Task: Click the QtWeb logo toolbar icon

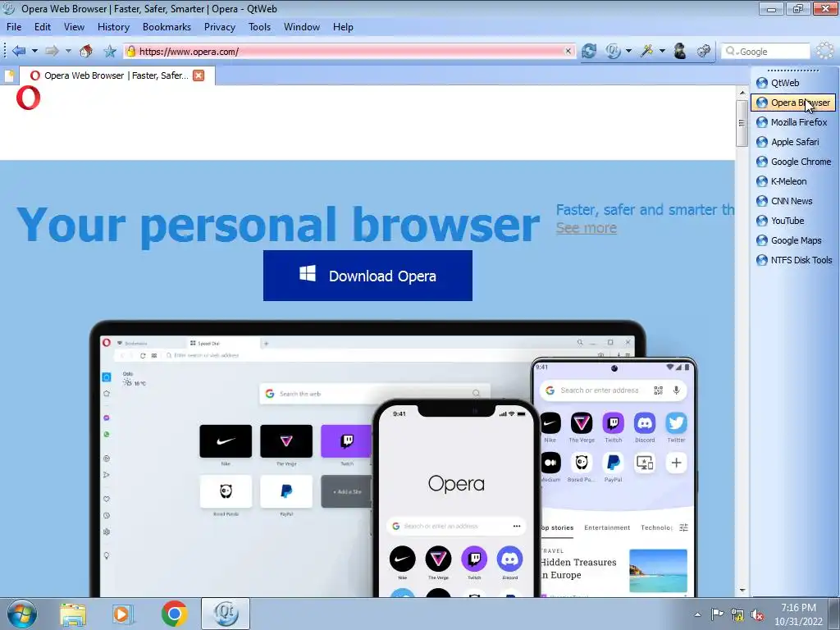Action: [613, 51]
